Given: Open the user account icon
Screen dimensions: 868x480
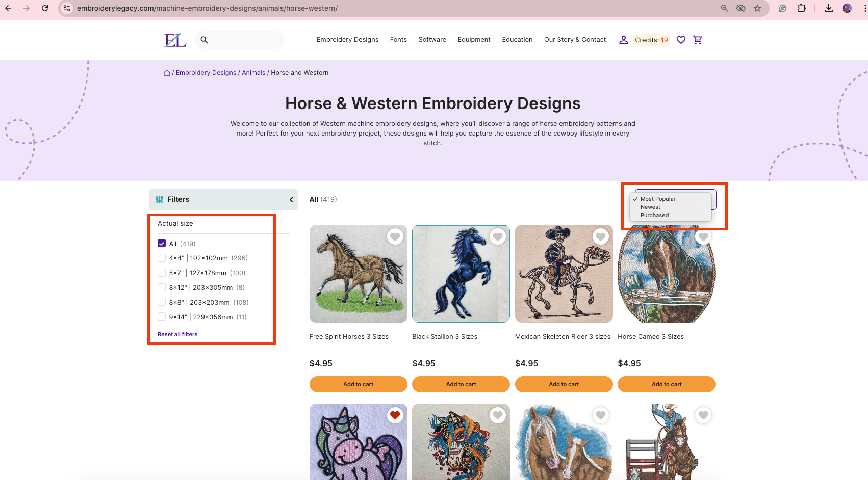Looking at the screenshot, I should [623, 40].
